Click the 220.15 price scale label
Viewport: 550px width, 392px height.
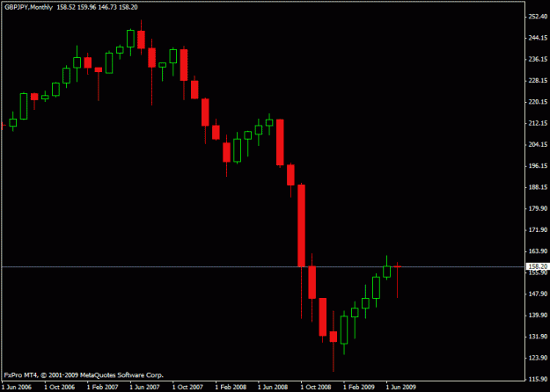(x=538, y=102)
